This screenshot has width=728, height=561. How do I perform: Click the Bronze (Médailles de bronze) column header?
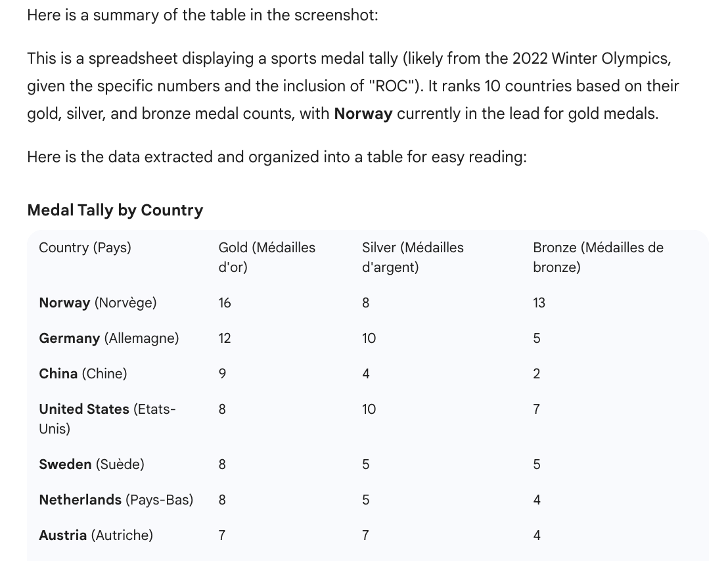pos(598,257)
